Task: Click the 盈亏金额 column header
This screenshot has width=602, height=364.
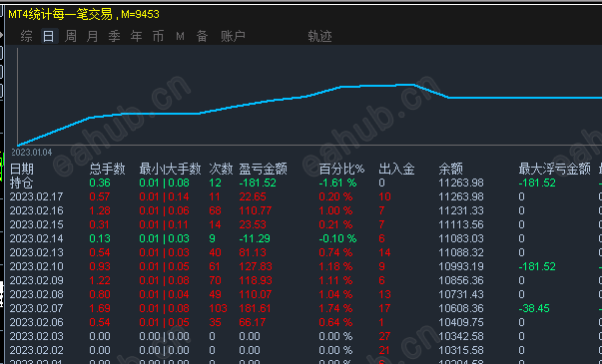Action: (263, 169)
